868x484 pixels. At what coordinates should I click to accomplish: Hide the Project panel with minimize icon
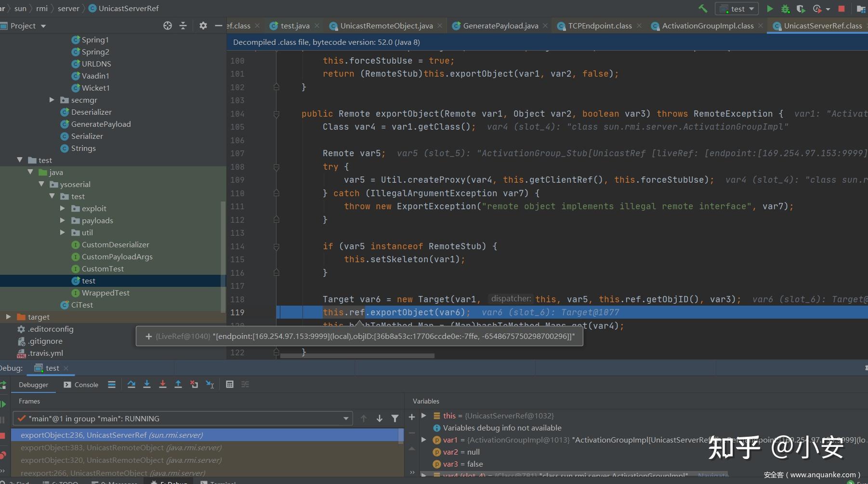tap(218, 26)
